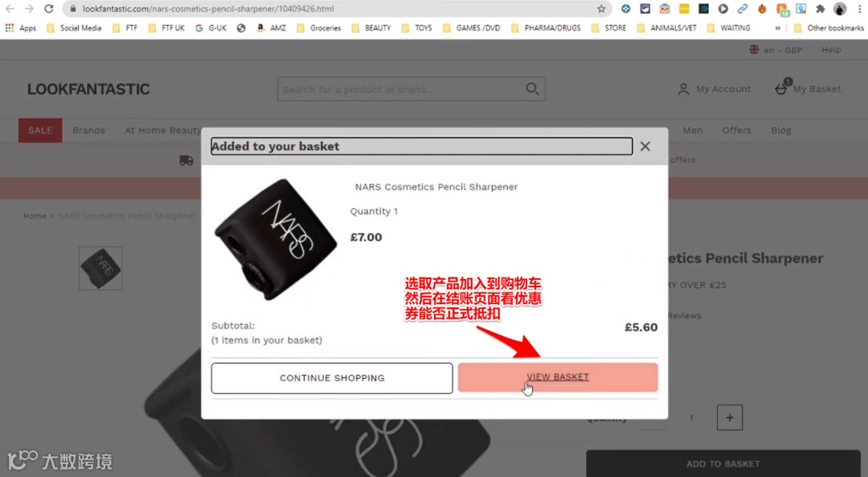Go back with the browser back arrow
Image resolution: width=868 pixels, height=477 pixels.
10,9
